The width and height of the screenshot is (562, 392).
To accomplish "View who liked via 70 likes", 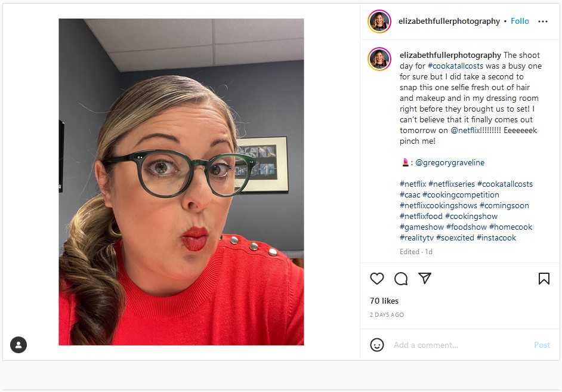I will pos(384,301).
